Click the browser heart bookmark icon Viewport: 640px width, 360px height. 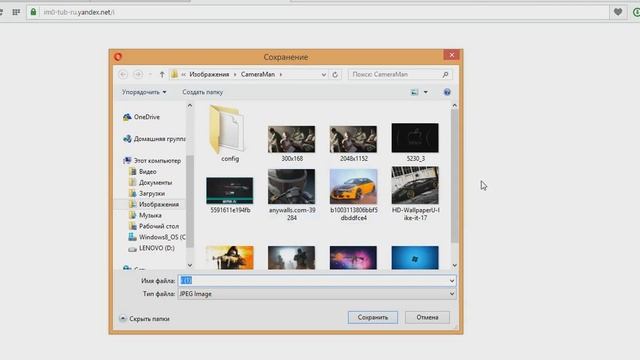click(x=618, y=12)
